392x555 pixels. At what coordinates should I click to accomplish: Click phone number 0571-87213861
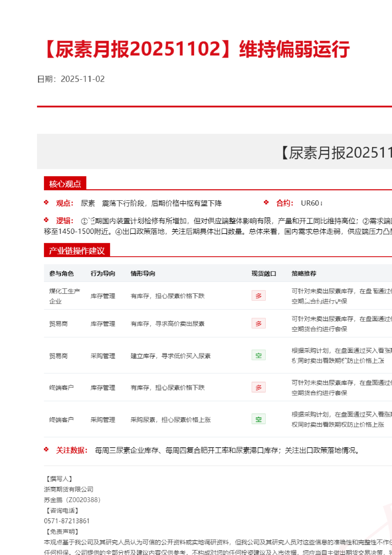[x=67, y=521]
